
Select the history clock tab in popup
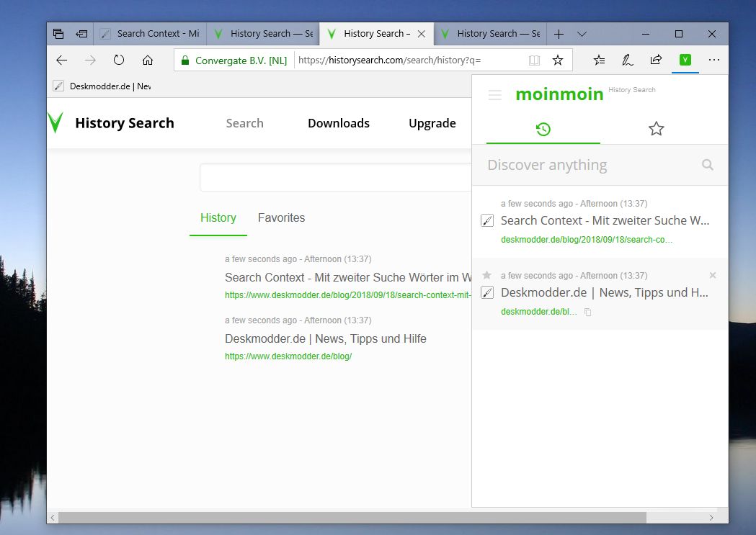point(543,129)
